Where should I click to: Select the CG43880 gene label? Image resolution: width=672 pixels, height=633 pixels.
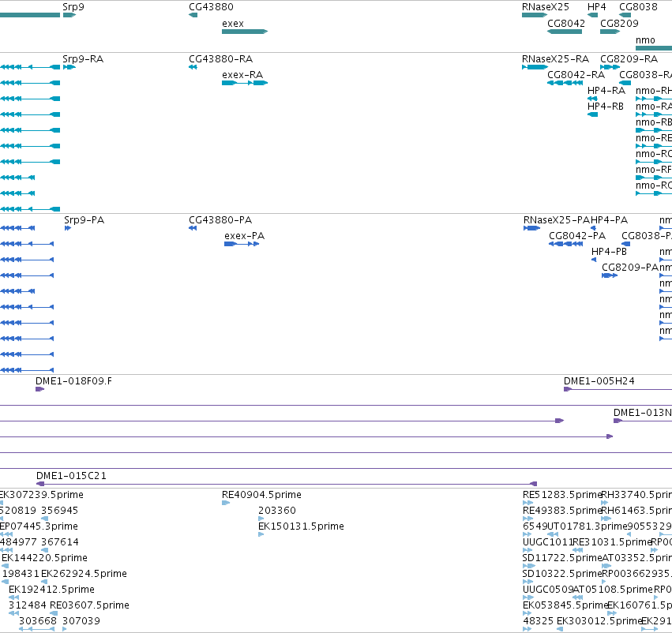212,7
